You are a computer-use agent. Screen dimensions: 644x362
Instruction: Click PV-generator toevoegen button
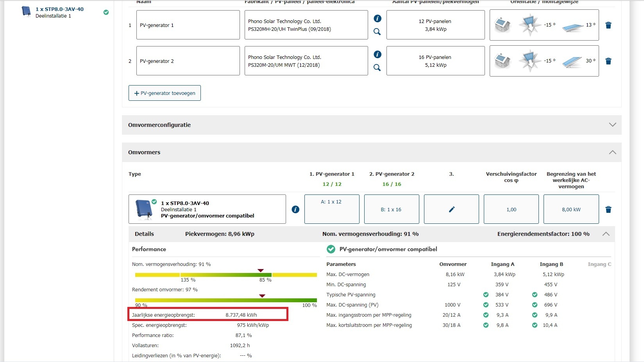165,93
